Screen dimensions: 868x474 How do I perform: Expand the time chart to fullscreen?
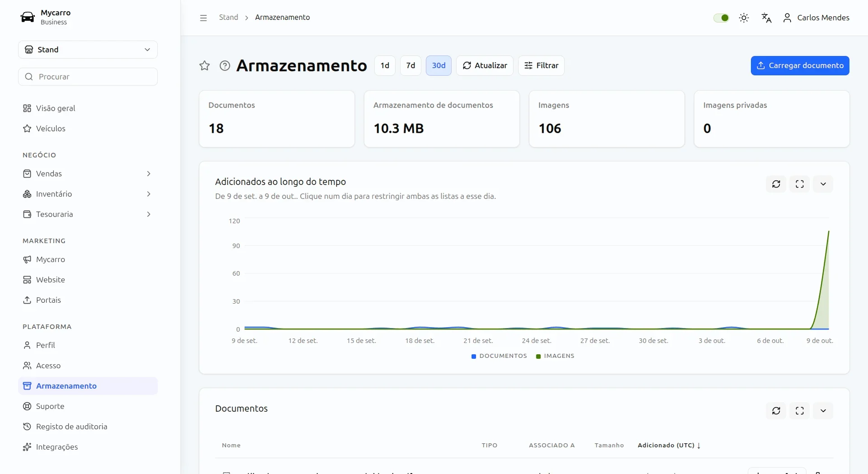pyautogui.click(x=800, y=184)
